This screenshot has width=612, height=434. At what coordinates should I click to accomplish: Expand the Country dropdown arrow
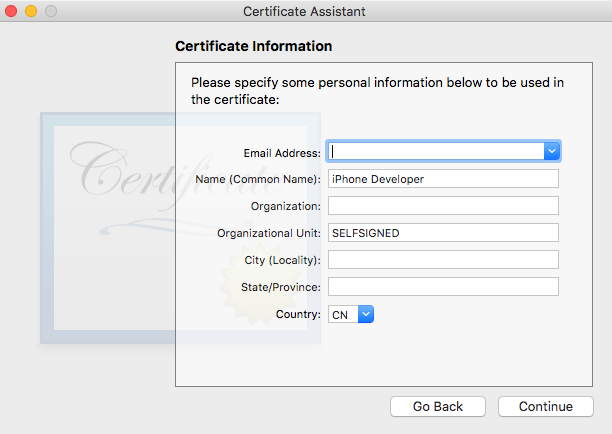click(366, 314)
